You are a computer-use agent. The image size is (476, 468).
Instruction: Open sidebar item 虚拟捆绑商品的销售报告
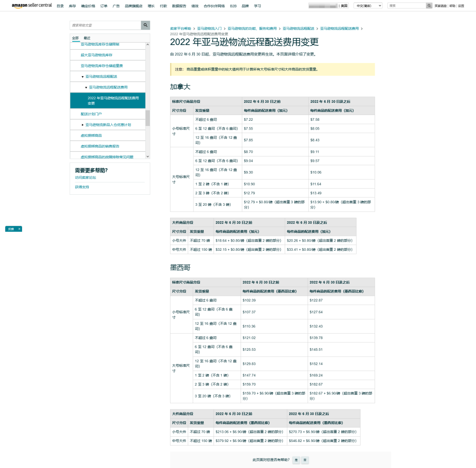(x=100, y=146)
